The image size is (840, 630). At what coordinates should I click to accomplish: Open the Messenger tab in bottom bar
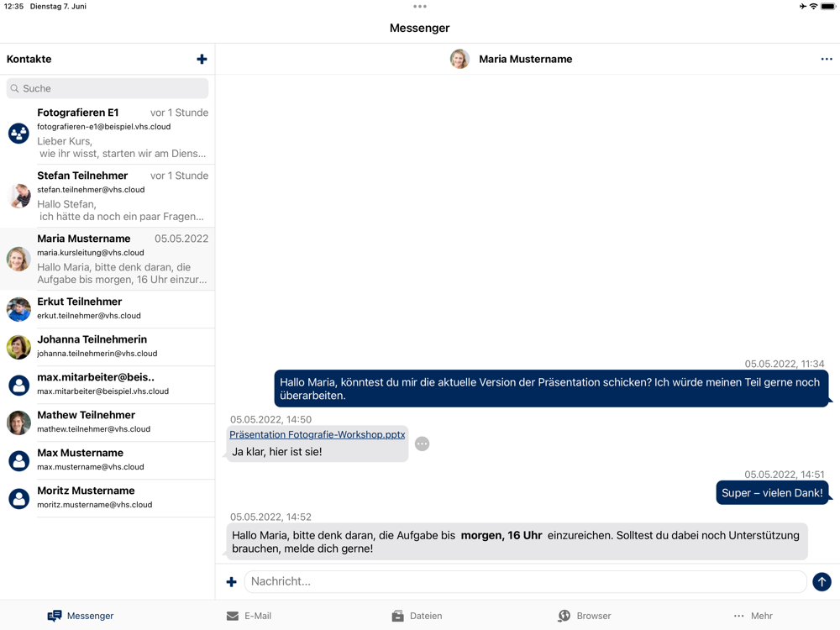point(81,616)
